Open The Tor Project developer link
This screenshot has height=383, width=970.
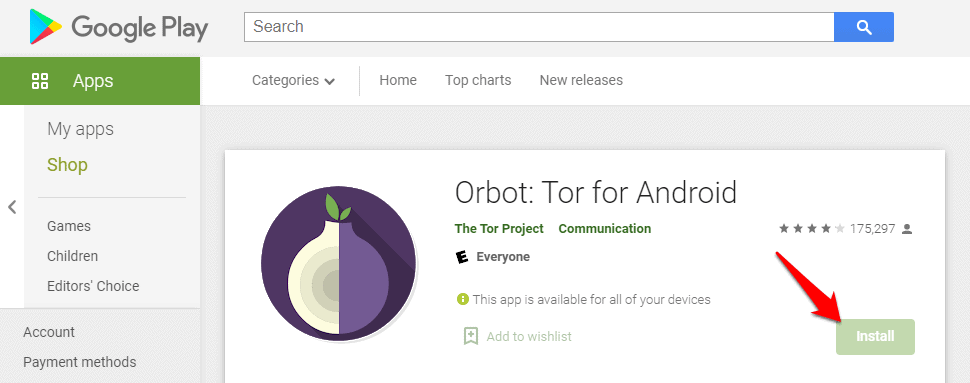[x=499, y=229]
